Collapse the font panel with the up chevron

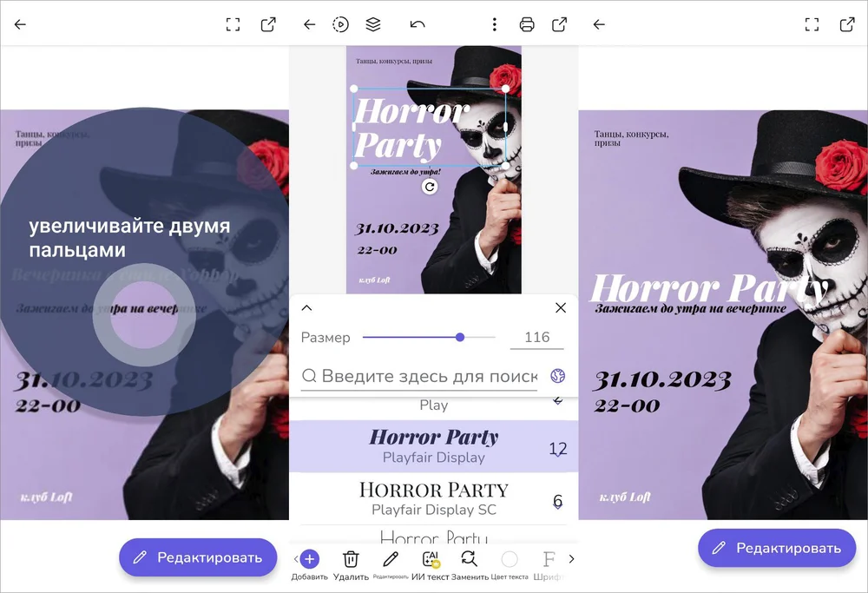(x=306, y=307)
